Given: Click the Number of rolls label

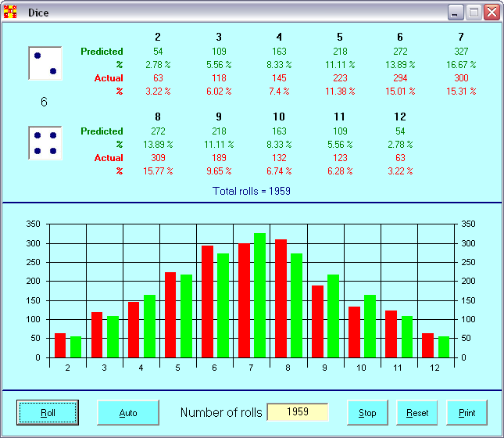Looking at the screenshot, I should (221, 412).
